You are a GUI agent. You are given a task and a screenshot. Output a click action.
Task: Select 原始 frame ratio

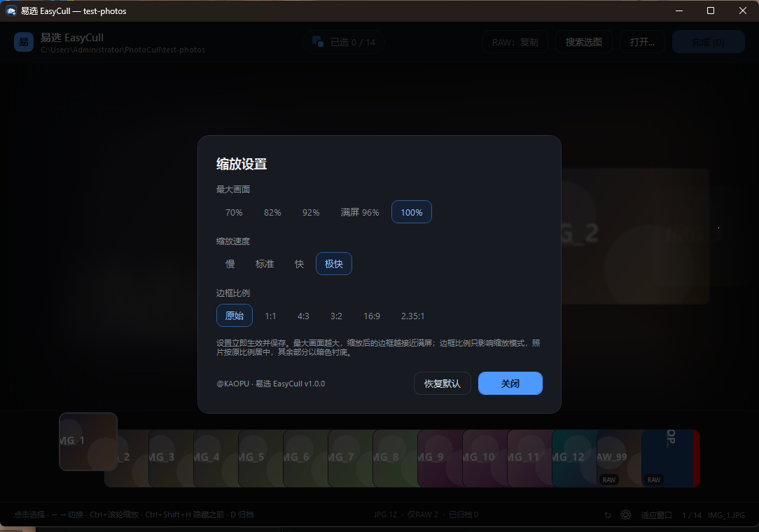click(235, 316)
